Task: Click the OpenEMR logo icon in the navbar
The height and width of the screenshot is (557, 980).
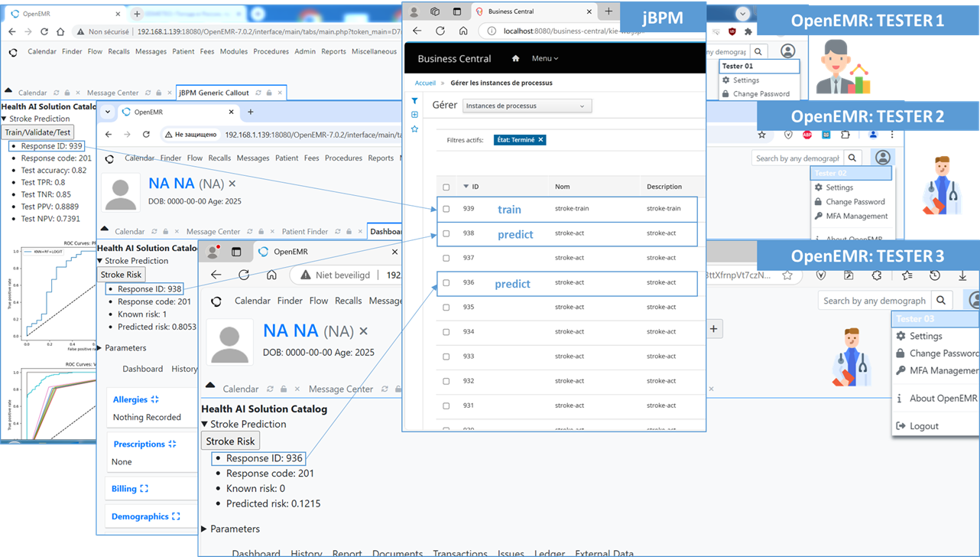Action: [x=13, y=51]
